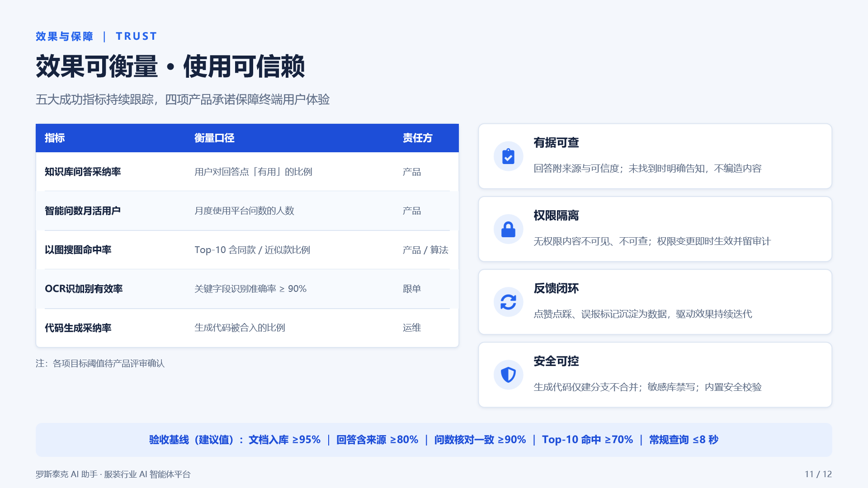Click the shield icon beside 安全可控

point(508,375)
